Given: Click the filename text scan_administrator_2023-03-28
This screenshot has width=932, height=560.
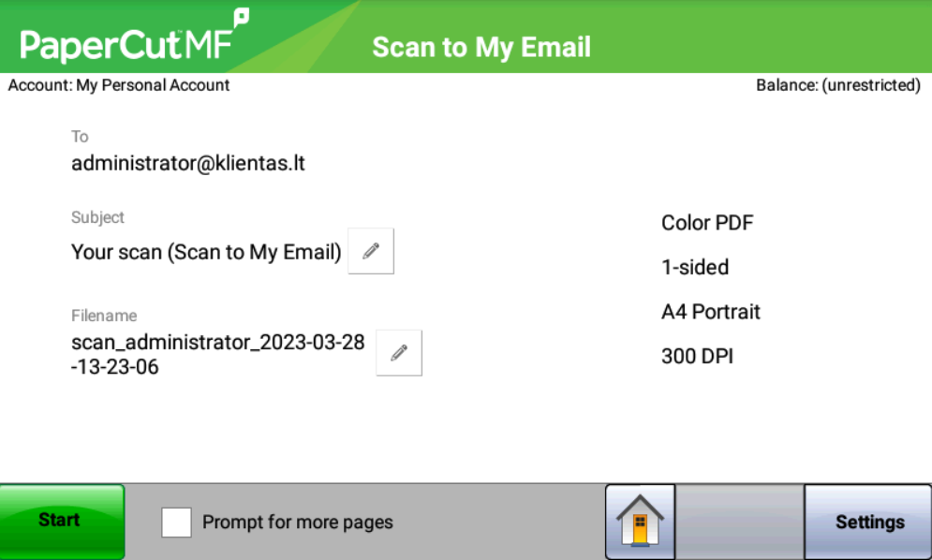Looking at the screenshot, I should [x=217, y=343].
